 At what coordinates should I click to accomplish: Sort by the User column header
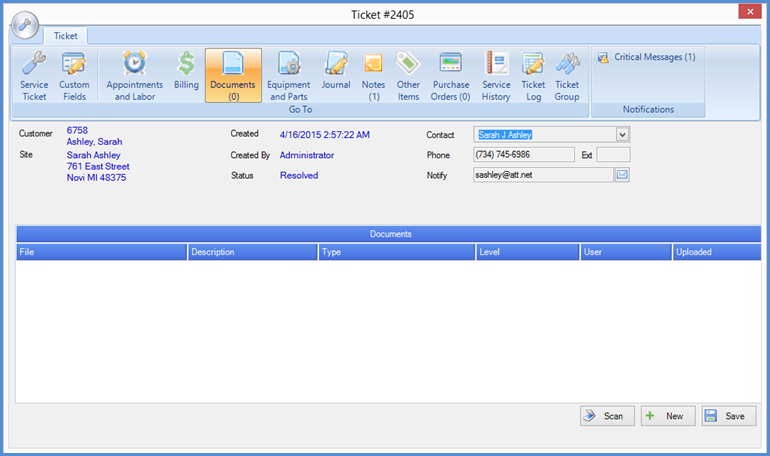click(x=626, y=252)
